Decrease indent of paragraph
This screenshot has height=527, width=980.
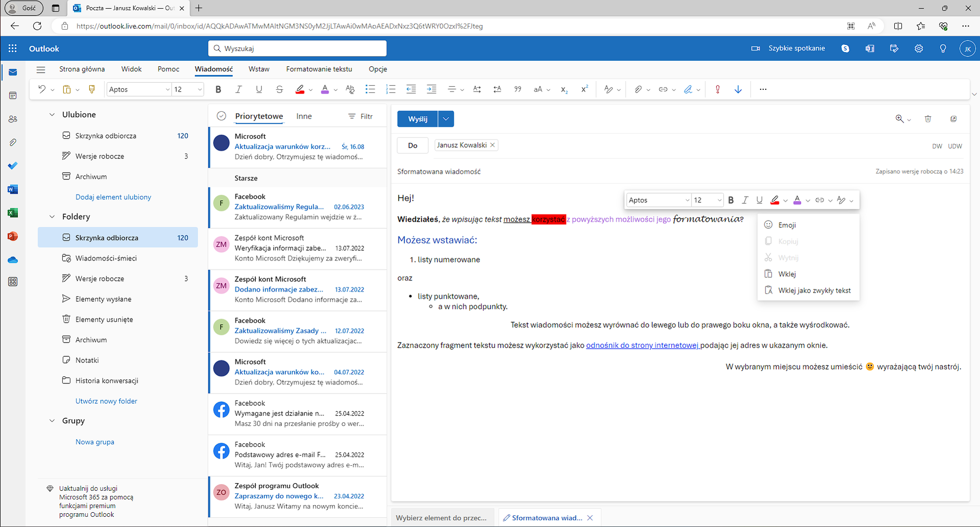click(411, 89)
